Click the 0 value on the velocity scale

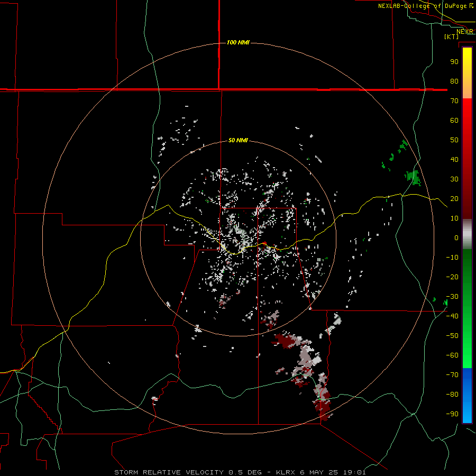(456, 237)
